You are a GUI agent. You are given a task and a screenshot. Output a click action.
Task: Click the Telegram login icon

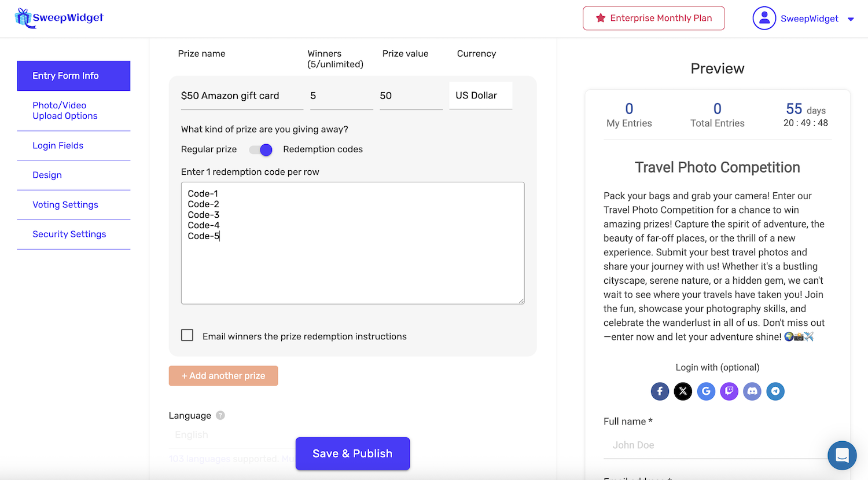tap(775, 391)
